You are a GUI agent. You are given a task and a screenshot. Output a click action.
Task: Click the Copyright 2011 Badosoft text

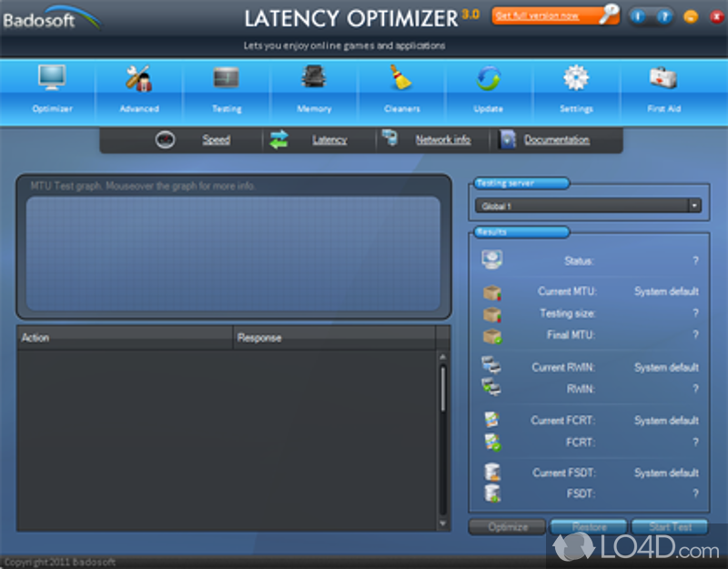pyautogui.click(x=59, y=562)
